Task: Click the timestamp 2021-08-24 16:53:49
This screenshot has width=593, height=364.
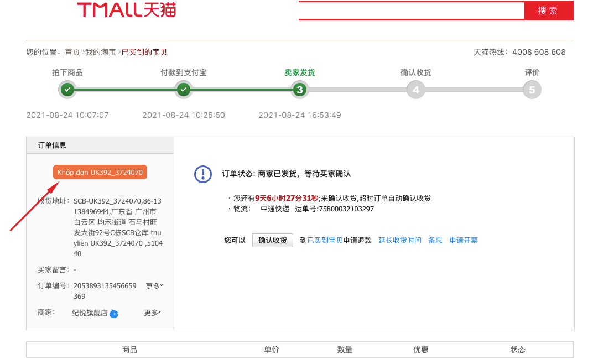Action: coord(299,115)
